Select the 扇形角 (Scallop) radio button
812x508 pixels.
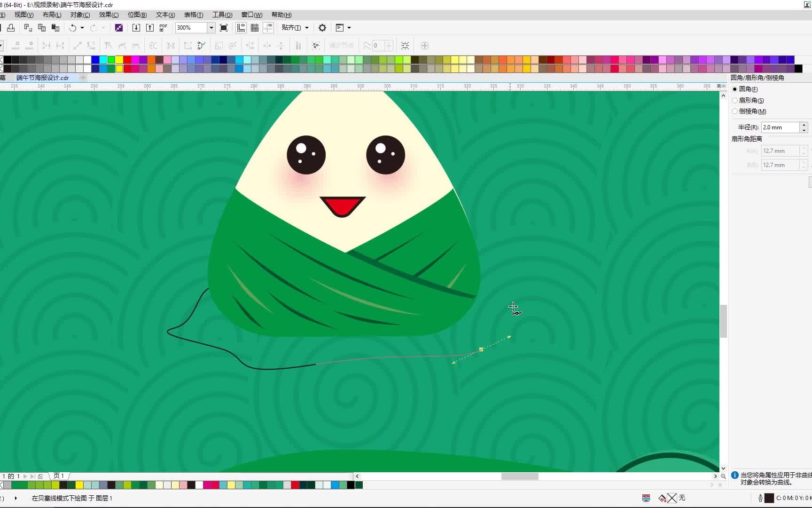coord(735,100)
